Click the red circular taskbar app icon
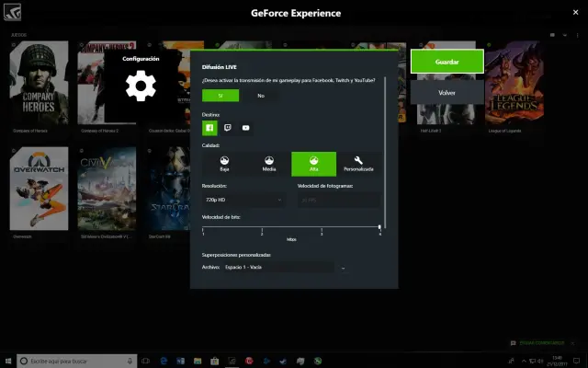Image resolution: width=588 pixels, height=368 pixels. [x=249, y=361]
